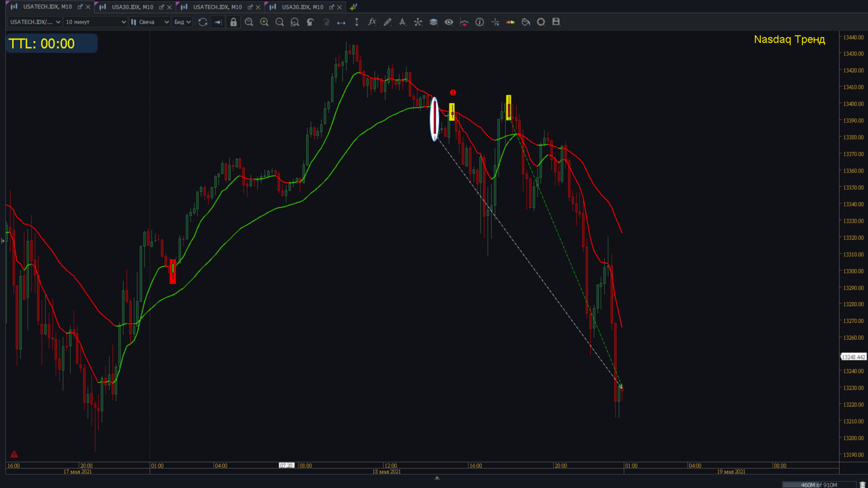The width and height of the screenshot is (868, 488).
Task: Click the horizontal scale arrows icon
Action: point(341,22)
